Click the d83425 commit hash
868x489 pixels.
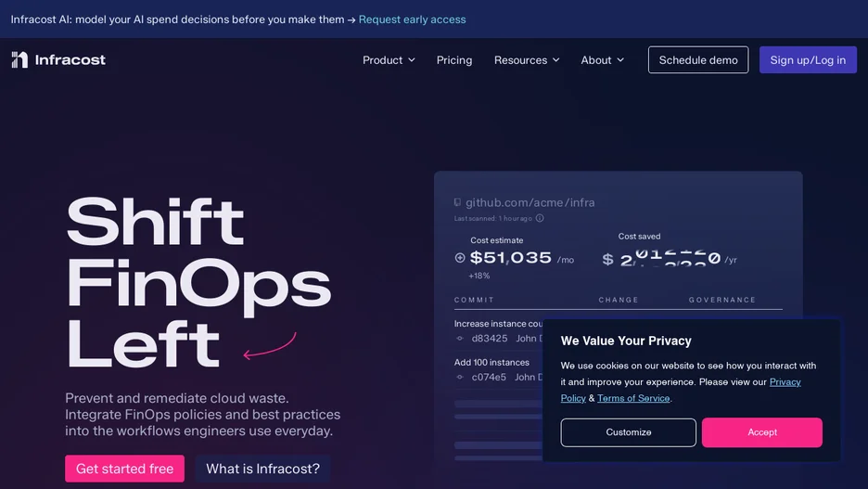(490, 339)
